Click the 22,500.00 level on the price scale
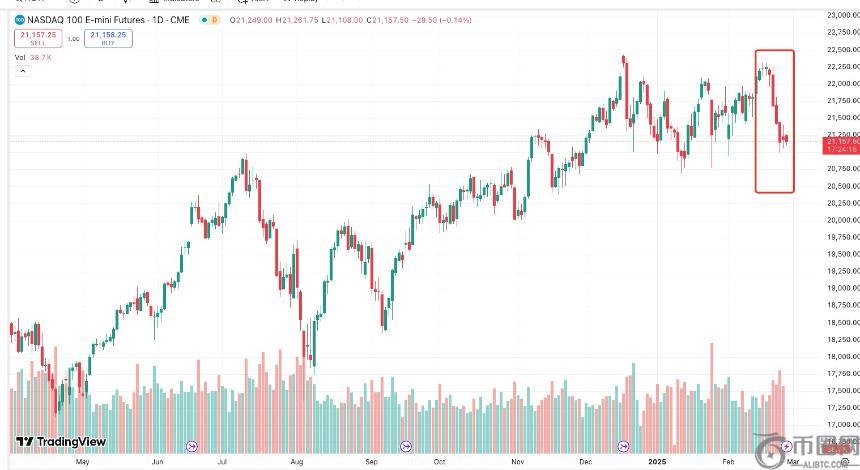Screen dimensions: 860x470 click(x=839, y=49)
